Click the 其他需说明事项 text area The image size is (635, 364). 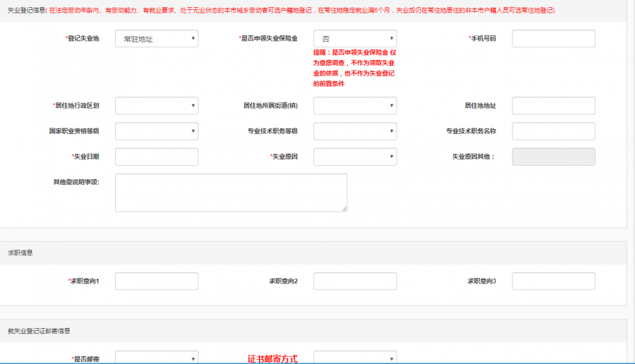231,193
